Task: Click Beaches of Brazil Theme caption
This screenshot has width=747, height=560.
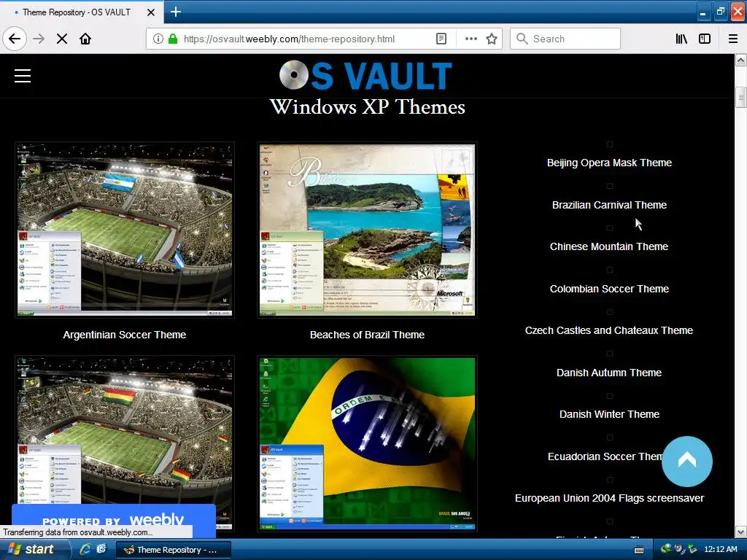Action: (x=367, y=335)
